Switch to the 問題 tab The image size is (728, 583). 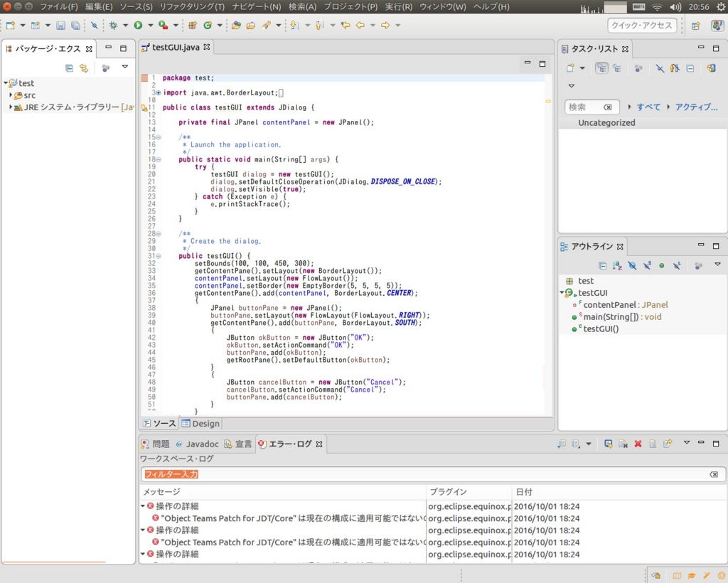tap(156, 444)
